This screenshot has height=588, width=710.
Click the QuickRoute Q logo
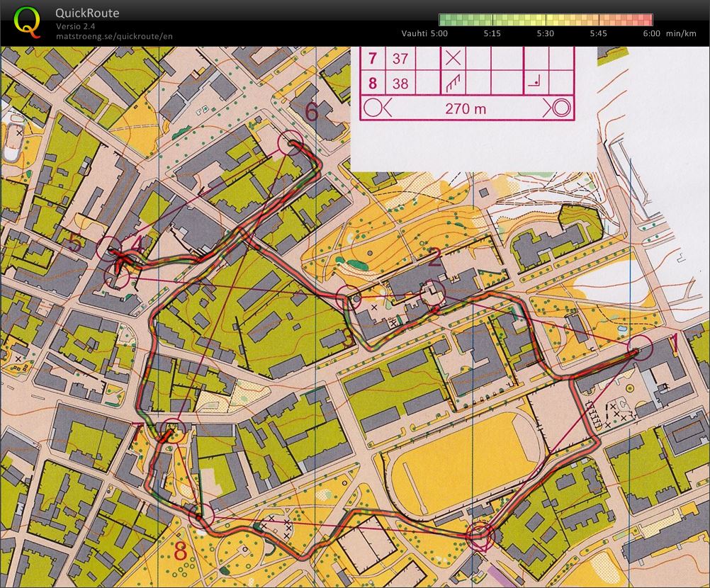[x=28, y=22]
